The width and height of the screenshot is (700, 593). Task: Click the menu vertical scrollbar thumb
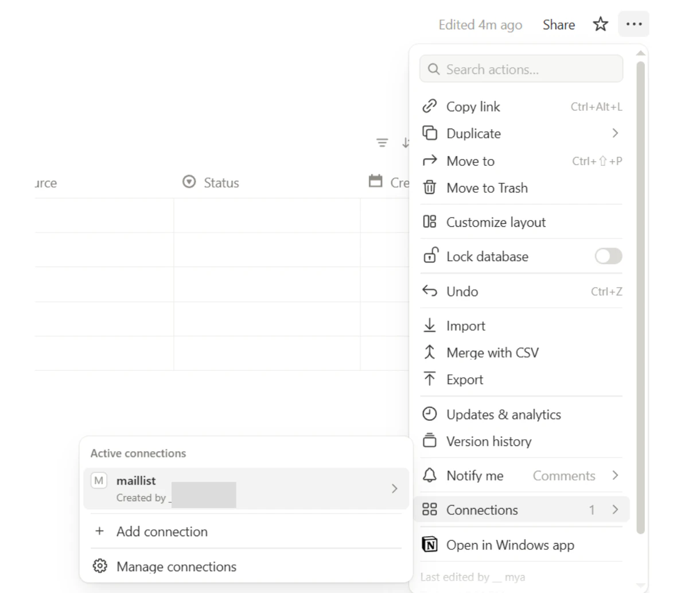point(640,297)
